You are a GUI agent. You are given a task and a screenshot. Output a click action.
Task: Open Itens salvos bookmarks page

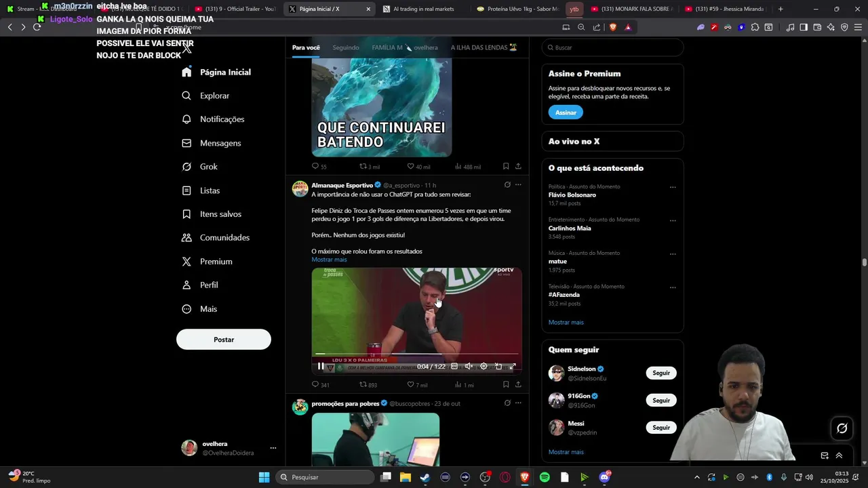click(x=211, y=214)
